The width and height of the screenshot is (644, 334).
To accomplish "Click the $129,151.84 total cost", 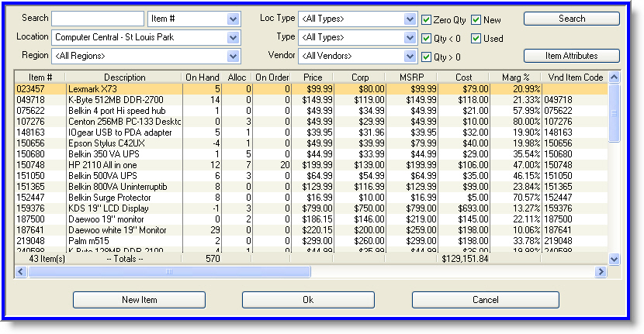I will pyautogui.click(x=465, y=259).
